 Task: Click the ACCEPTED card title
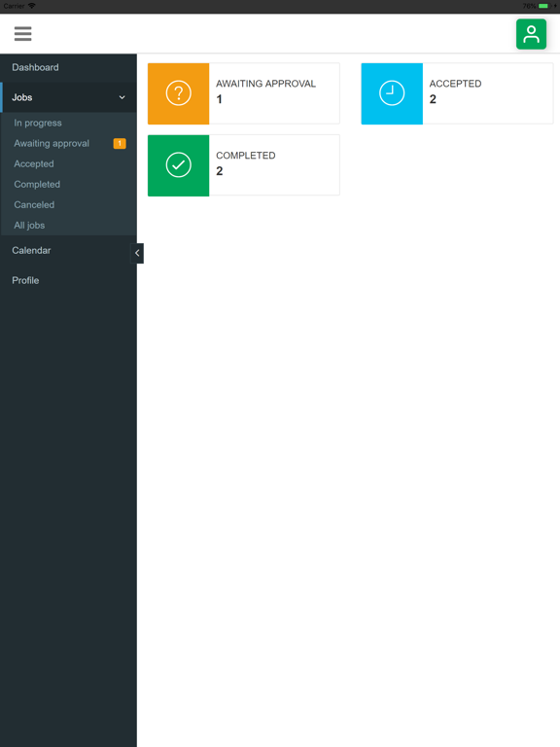point(455,84)
